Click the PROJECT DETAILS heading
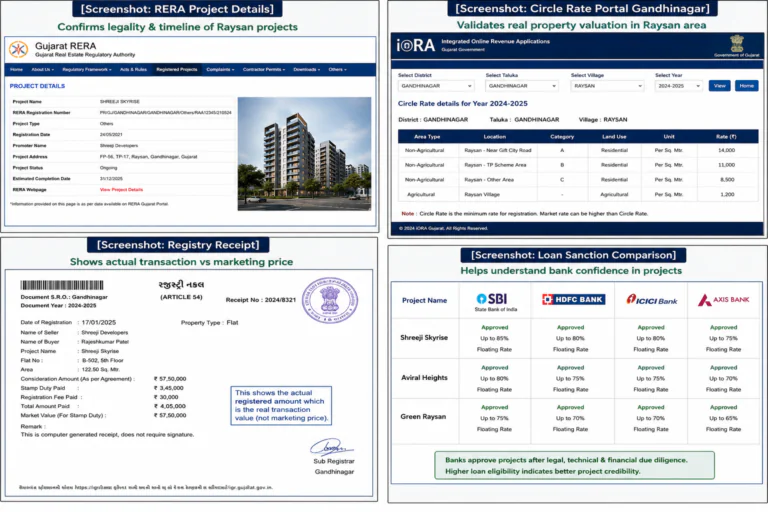 (x=37, y=86)
